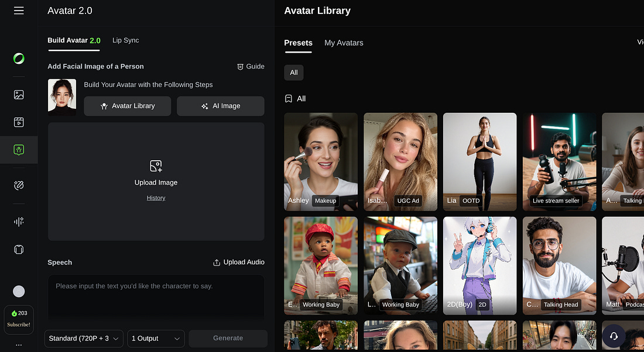Switch to the Build Avatar 2.0 tab
644x352 pixels.
(x=74, y=40)
